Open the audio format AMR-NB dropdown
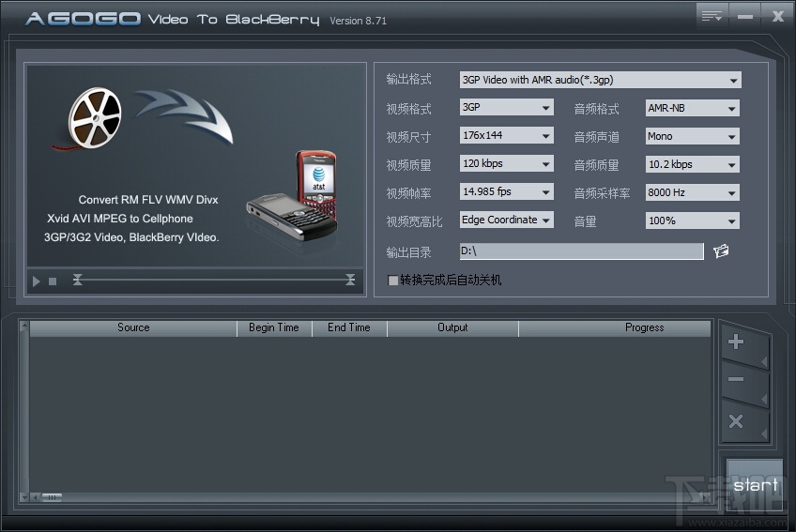 click(692, 108)
